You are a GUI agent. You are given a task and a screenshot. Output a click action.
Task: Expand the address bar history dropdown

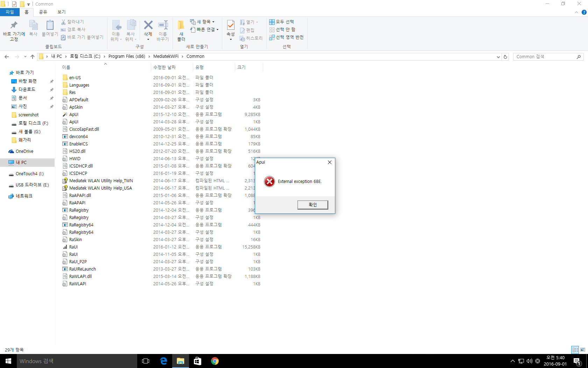click(498, 57)
